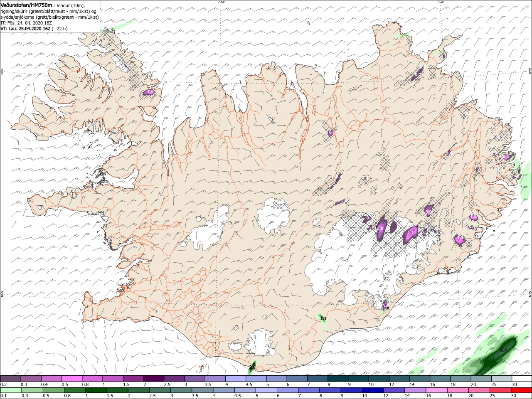The image size is (532, 399).
Task: Select the 'IT: Fös. 24. 04. 2020 18Z' line
Action: [x=26, y=23]
